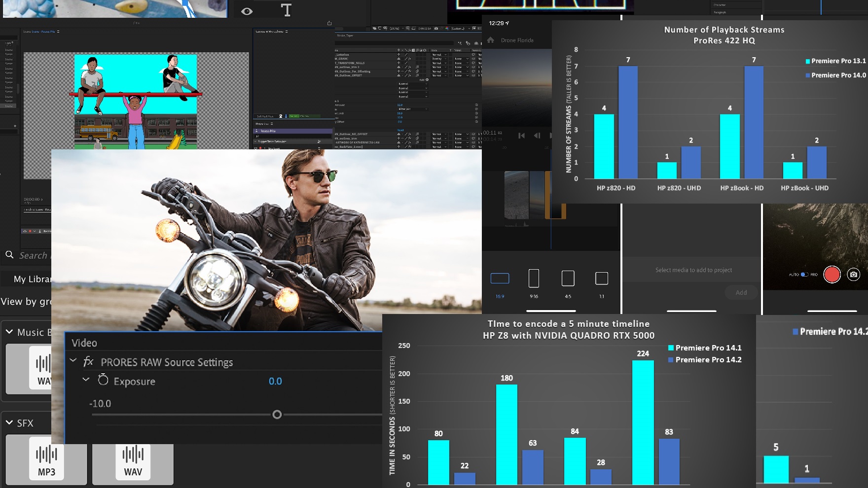Click the Drone Florida project title
This screenshot has height=488, width=868.
[x=517, y=40]
